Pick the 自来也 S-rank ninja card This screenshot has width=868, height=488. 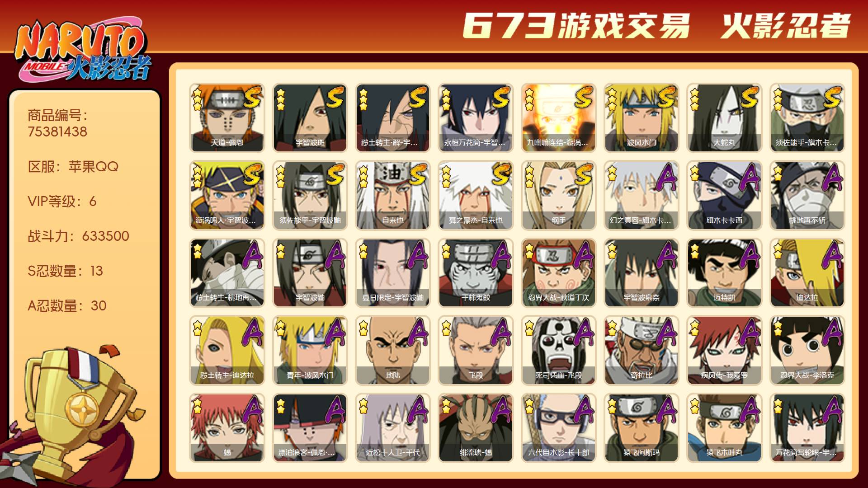[393, 195]
